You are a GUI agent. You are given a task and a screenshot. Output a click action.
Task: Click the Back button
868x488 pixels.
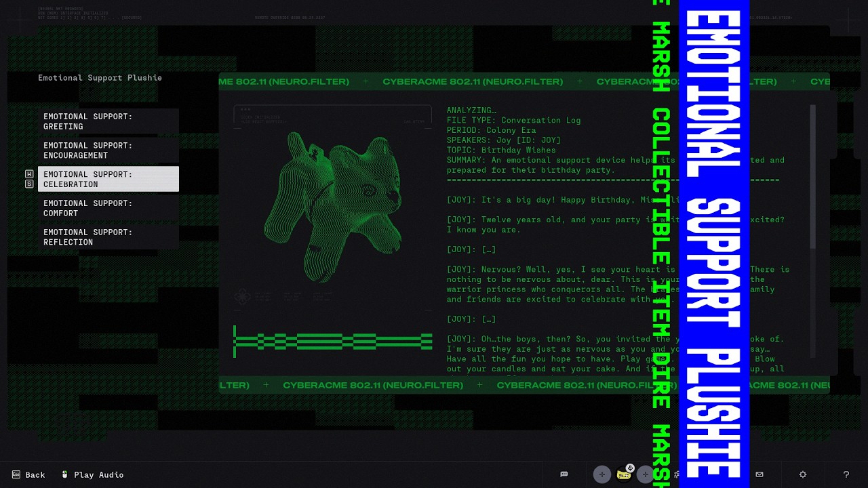coord(28,474)
